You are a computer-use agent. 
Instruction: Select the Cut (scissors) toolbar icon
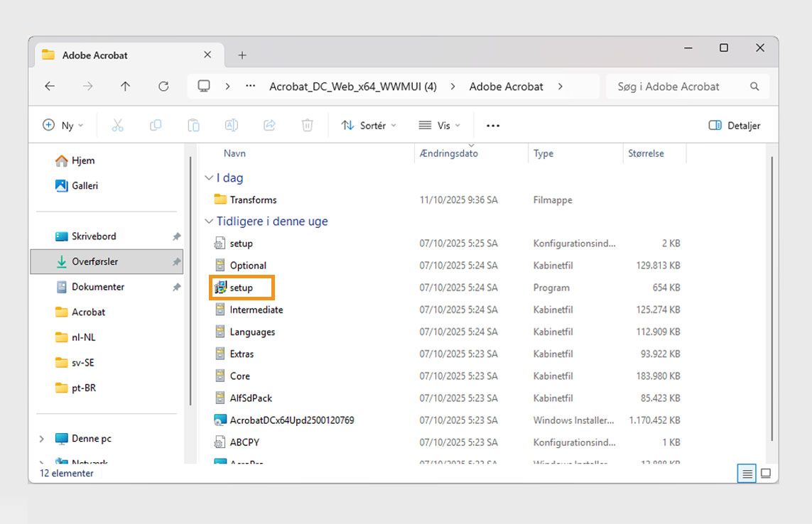pyautogui.click(x=117, y=125)
